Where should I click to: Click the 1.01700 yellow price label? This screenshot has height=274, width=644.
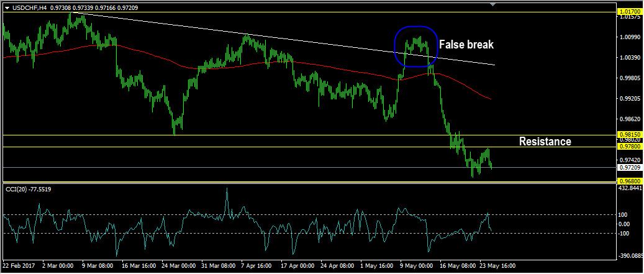[x=629, y=12]
